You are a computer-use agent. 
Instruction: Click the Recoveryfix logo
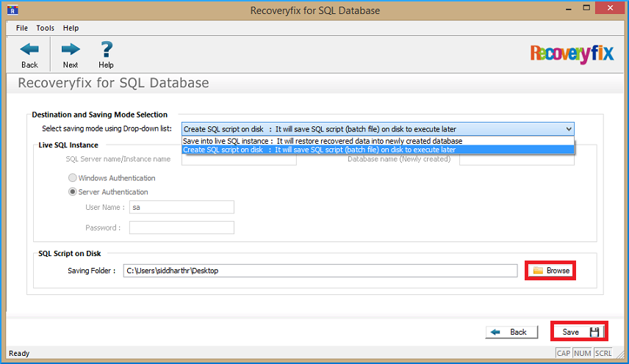tap(572, 54)
